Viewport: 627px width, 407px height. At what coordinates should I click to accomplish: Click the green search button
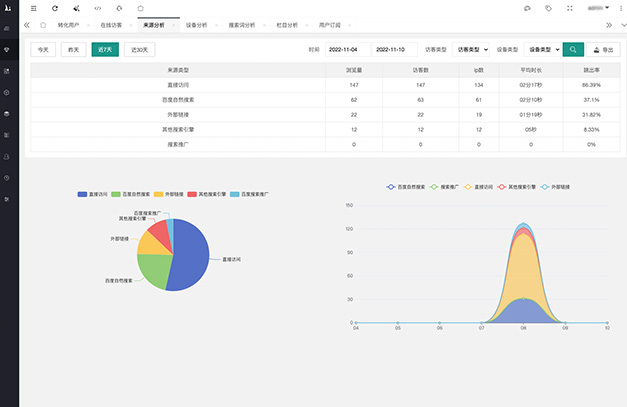pos(573,48)
